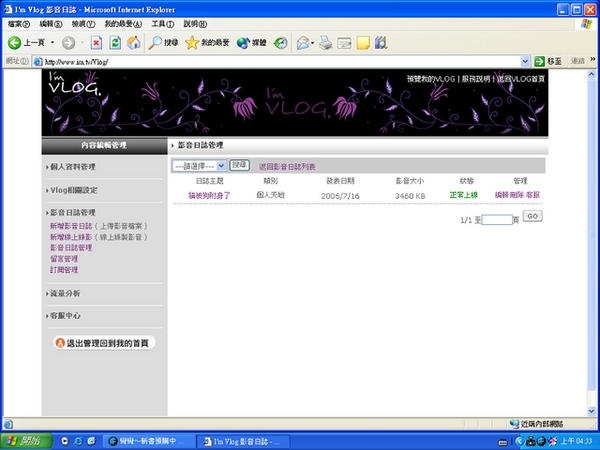This screenshot has height=450, width=600.
Task: Click the address bar URL field
Action: point(276,61)
